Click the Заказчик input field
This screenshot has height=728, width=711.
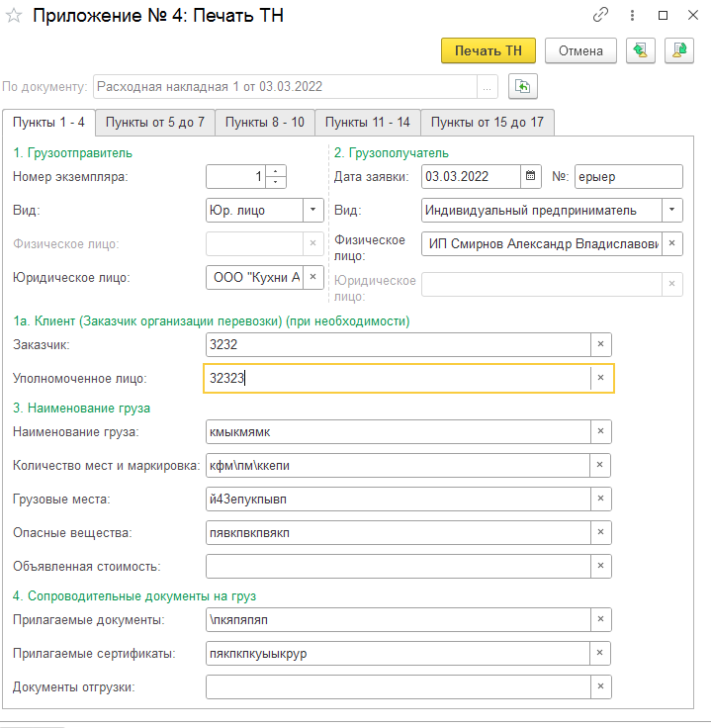399,344
